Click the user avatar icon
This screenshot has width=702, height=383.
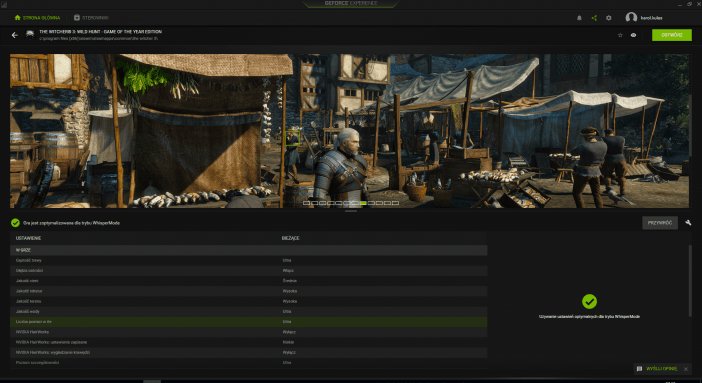tap(631, 18)
